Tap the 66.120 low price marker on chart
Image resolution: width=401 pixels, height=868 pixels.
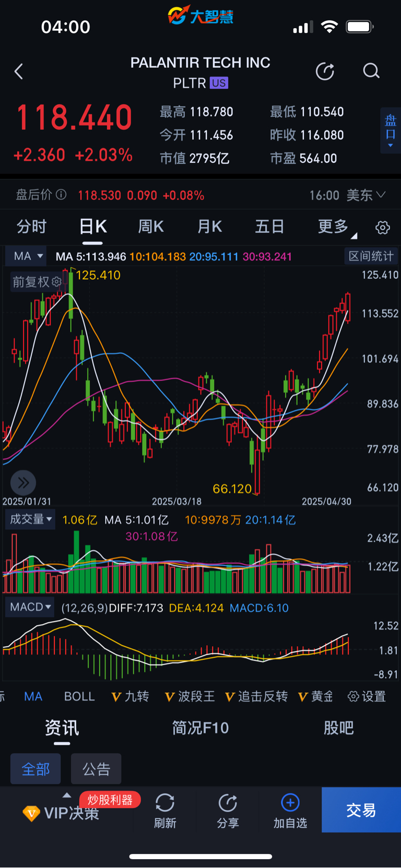(232, 489)
